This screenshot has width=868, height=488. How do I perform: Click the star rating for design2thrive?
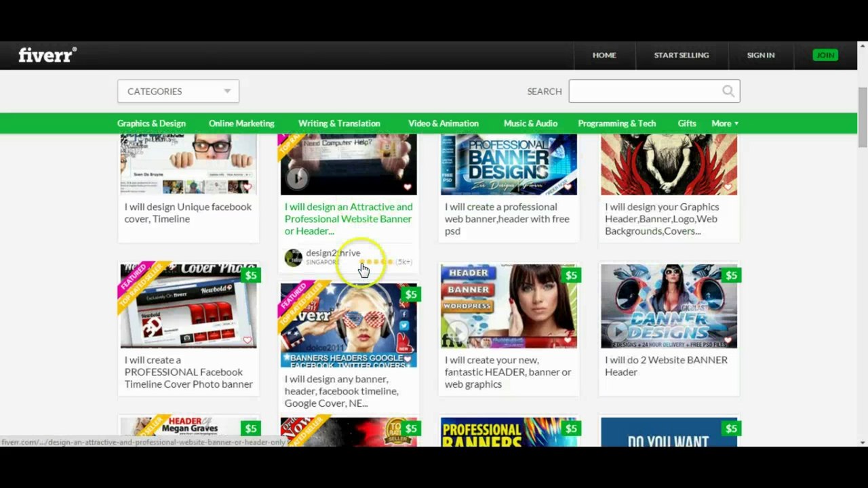point(376,262)
